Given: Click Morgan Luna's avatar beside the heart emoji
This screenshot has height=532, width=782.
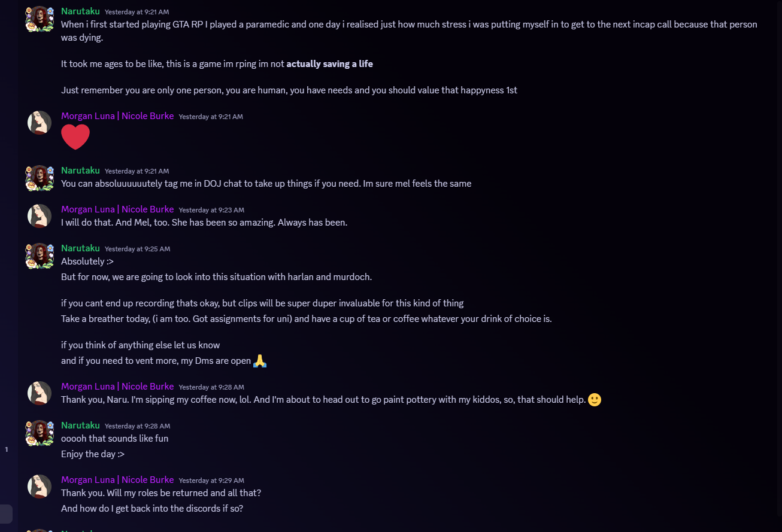Looking at the screenshot, I should pyautogui.click(x=40, y=123).
